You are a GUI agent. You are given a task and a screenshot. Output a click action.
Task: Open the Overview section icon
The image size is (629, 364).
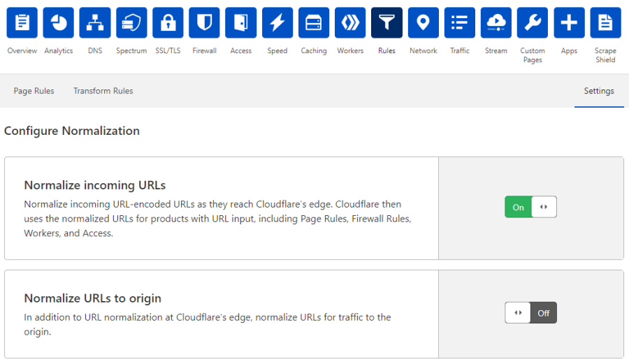click(x=22, y=22)
